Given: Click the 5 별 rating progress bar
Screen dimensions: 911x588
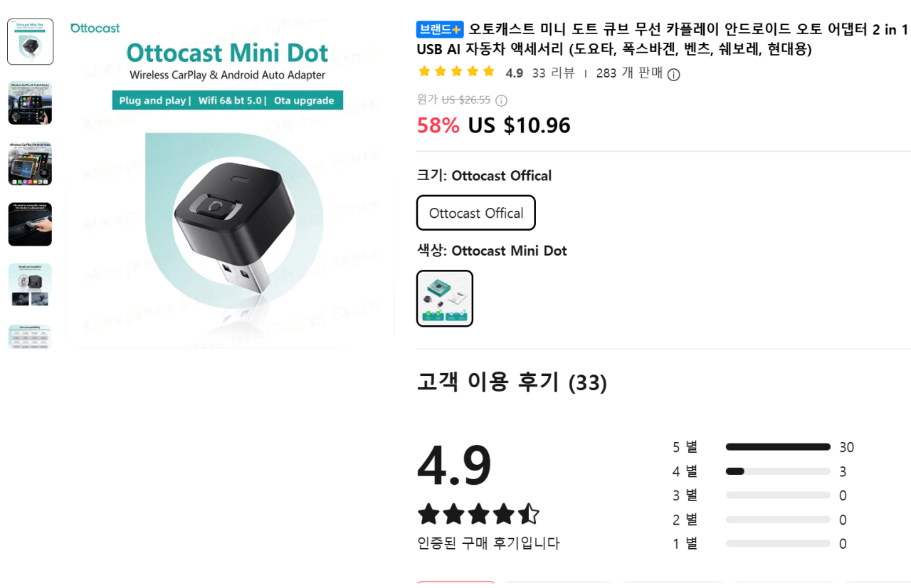Looking at the screenshot, I should point(778,447).
